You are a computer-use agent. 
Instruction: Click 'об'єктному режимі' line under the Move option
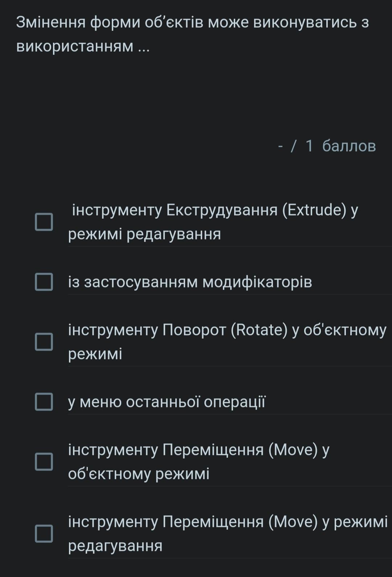click(139, 474)
